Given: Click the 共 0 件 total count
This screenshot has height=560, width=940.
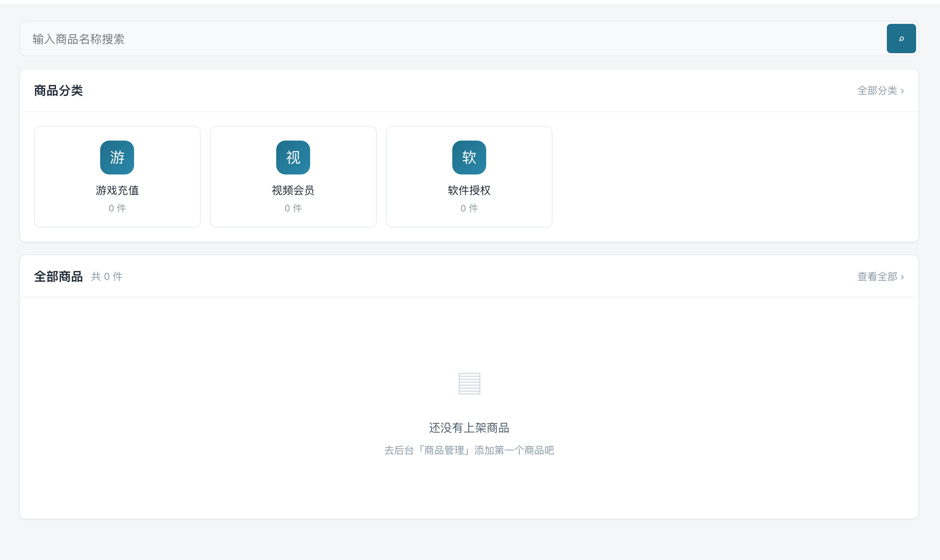Looking at the screenshot, I should pyautogui.click(x=107, y=277).
